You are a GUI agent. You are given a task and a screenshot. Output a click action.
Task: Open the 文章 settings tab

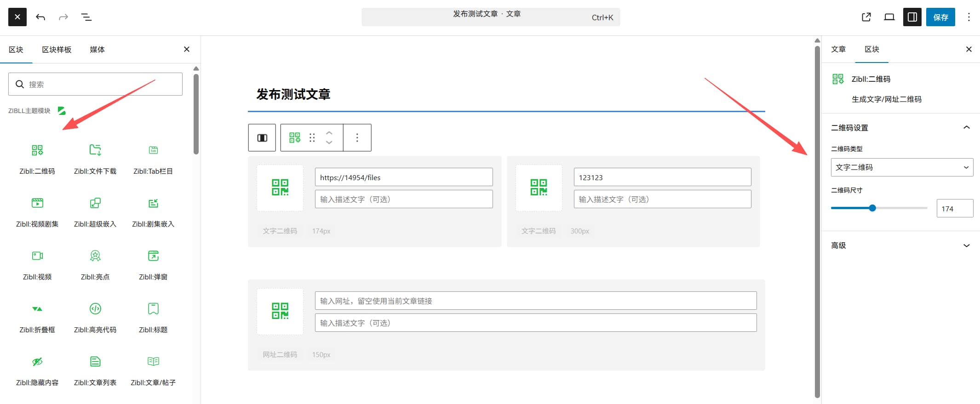click(x=838, y=49)
